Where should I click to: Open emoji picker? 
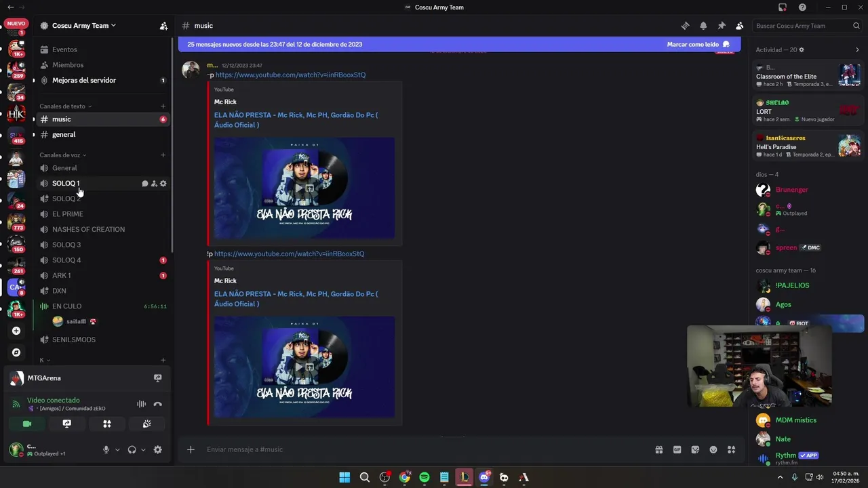pos(713,449)
